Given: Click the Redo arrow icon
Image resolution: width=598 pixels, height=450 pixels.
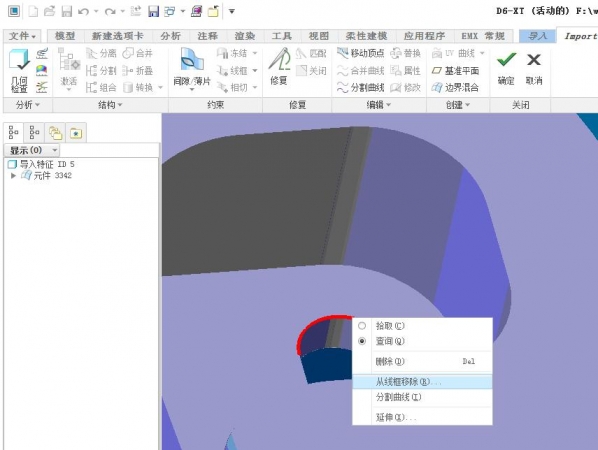Looking at the screenshot, I should [x=110, y=12].
